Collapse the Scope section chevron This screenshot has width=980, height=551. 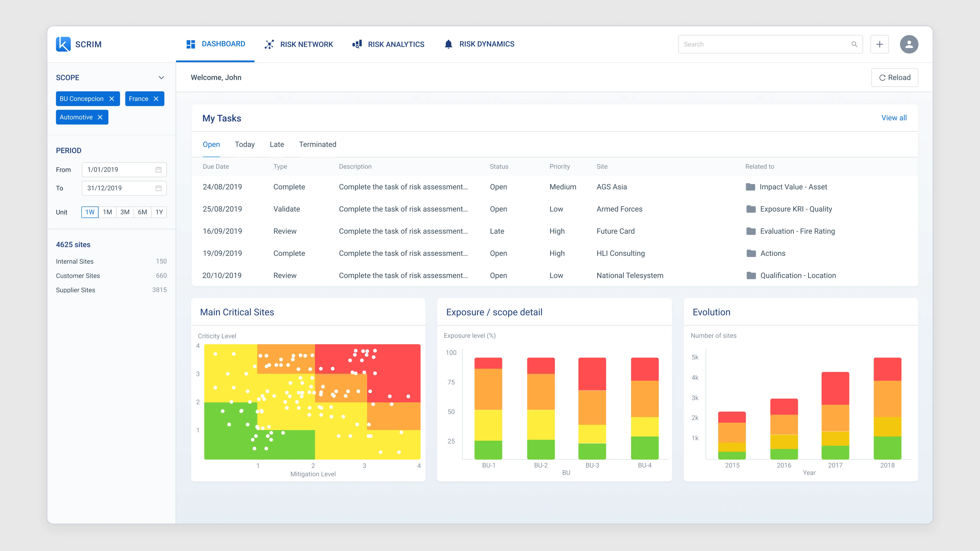[x=161, y=78]
